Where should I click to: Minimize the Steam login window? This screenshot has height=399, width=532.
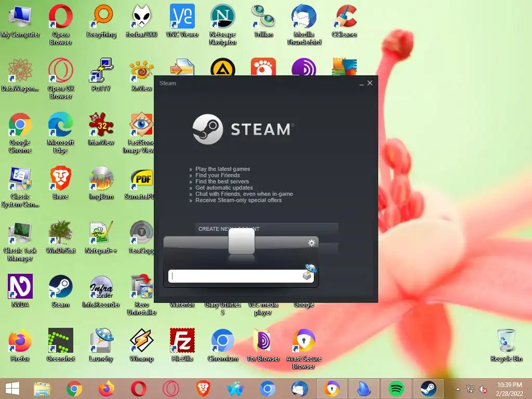point(362,83)
